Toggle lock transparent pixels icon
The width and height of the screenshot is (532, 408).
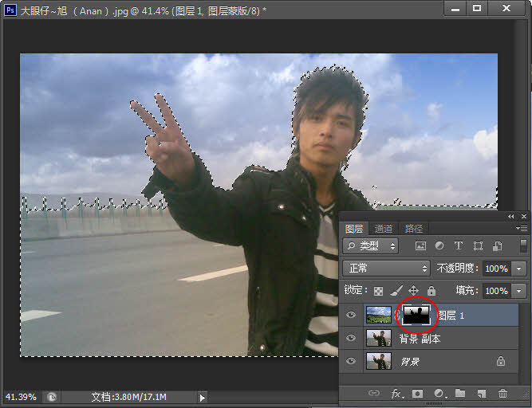(x=379, y=291)
